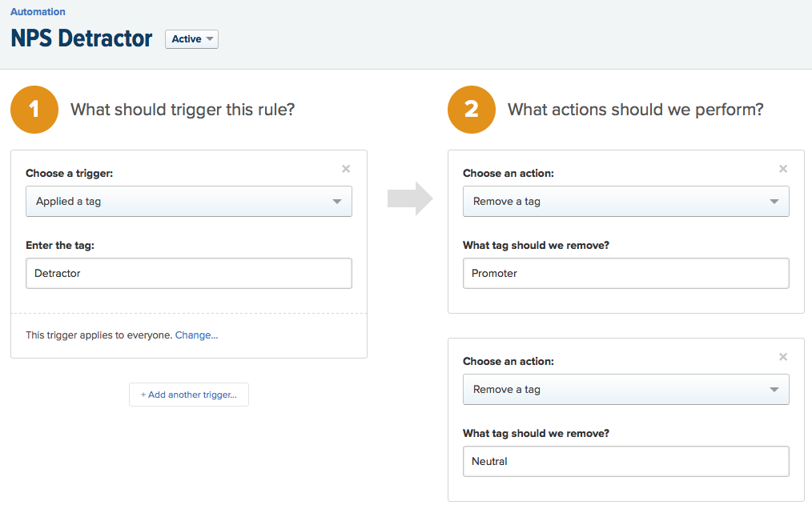Click the NPS Detractor rule title
The image size is (812, 509).
pos(82,38)
